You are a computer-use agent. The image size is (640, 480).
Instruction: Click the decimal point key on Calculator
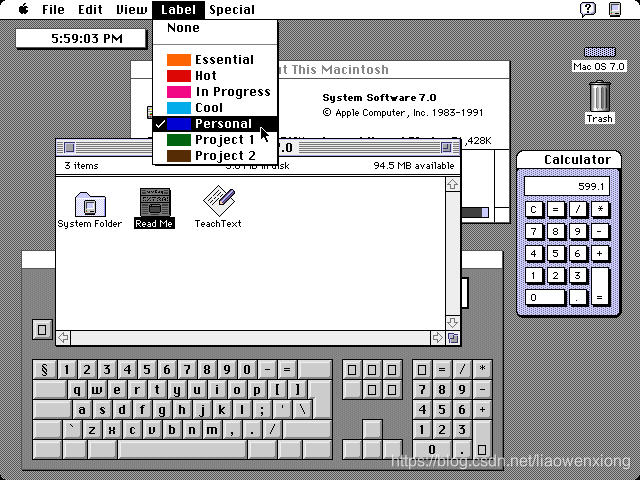[x=578, y=298]
